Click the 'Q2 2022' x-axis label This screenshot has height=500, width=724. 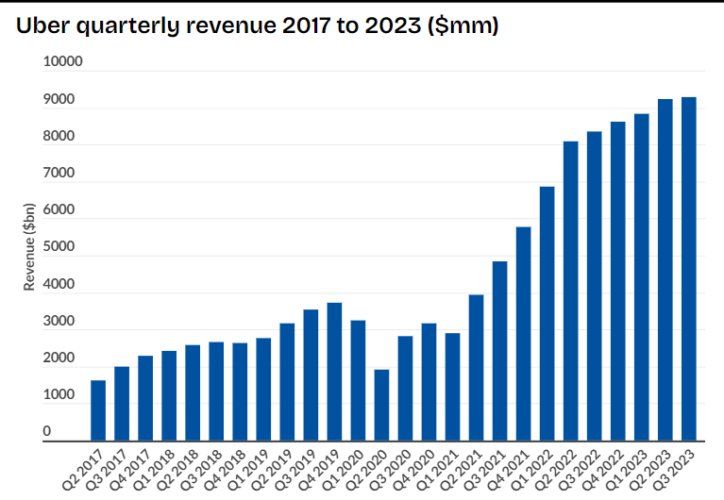tap(556, 469)
